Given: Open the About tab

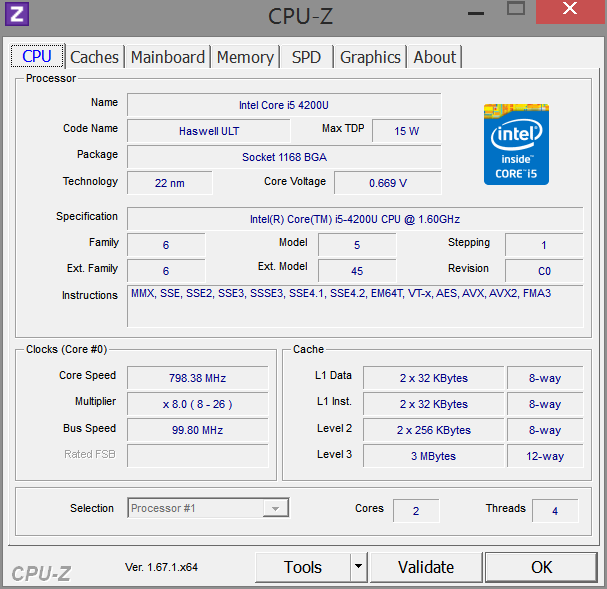Looking at the screenshot, I should [x=434, y=57].
